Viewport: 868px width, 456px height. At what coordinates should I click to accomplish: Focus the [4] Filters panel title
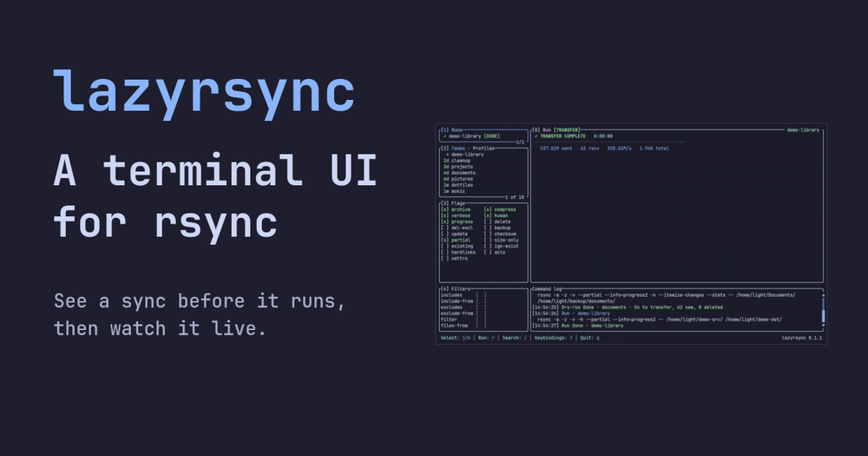tap(455, 288)
